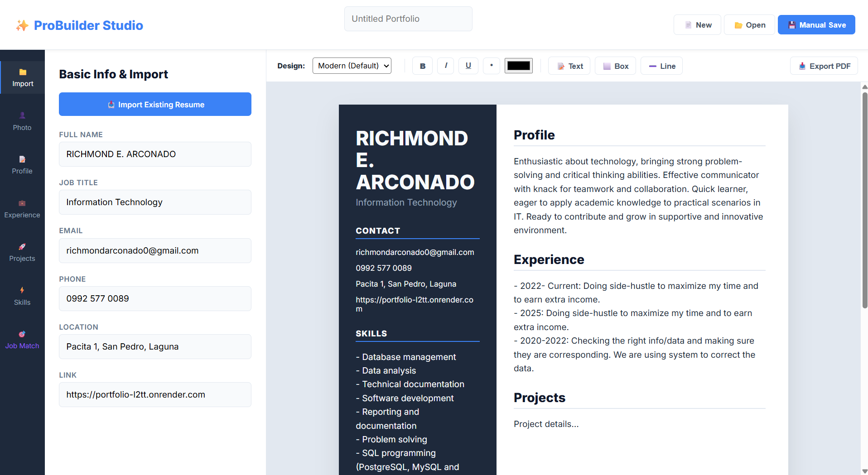Toggle underline formatting button
868x475 pixels.
468,66
